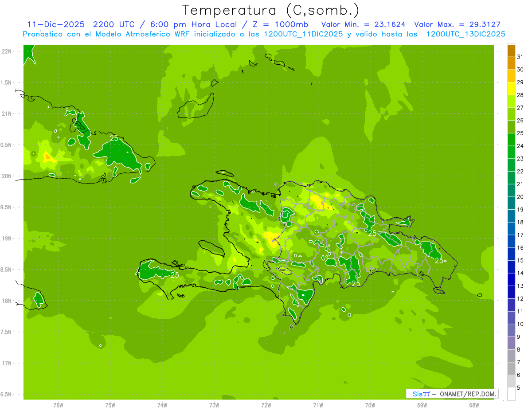532x411 pixels.
Task: Click the legend label "18"
Action: 520,223
